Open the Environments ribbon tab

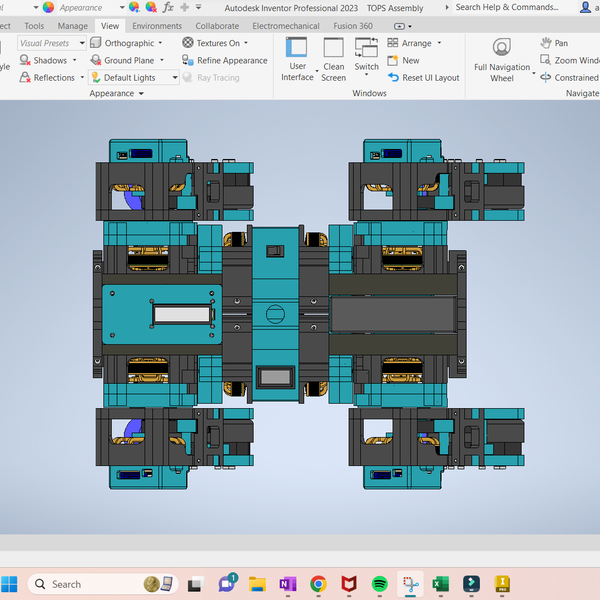click(157, 26)
